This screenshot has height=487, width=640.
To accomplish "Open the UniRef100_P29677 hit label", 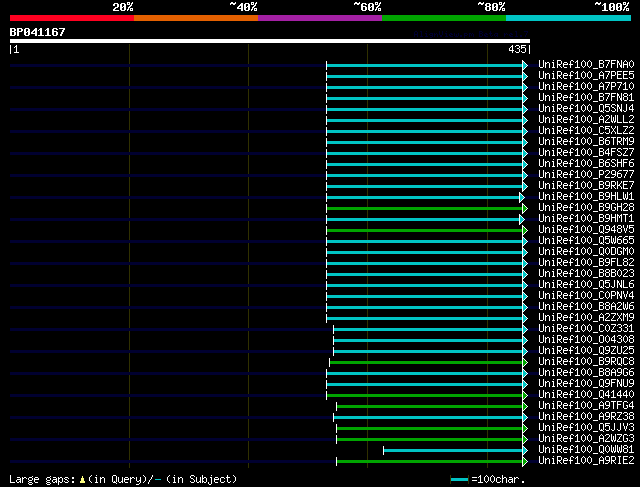I will (586, 174).
